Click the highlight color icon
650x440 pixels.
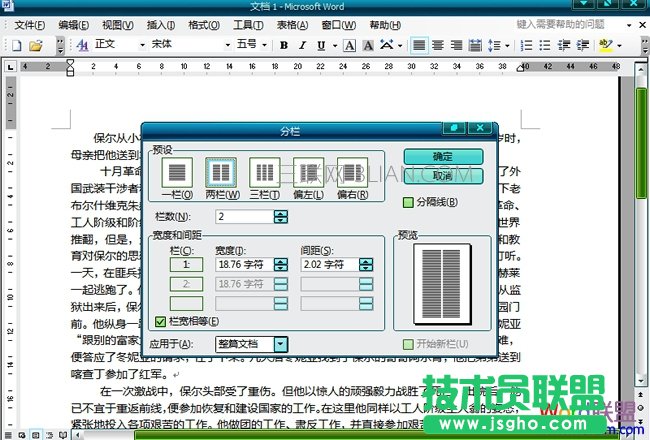(606, 45)
